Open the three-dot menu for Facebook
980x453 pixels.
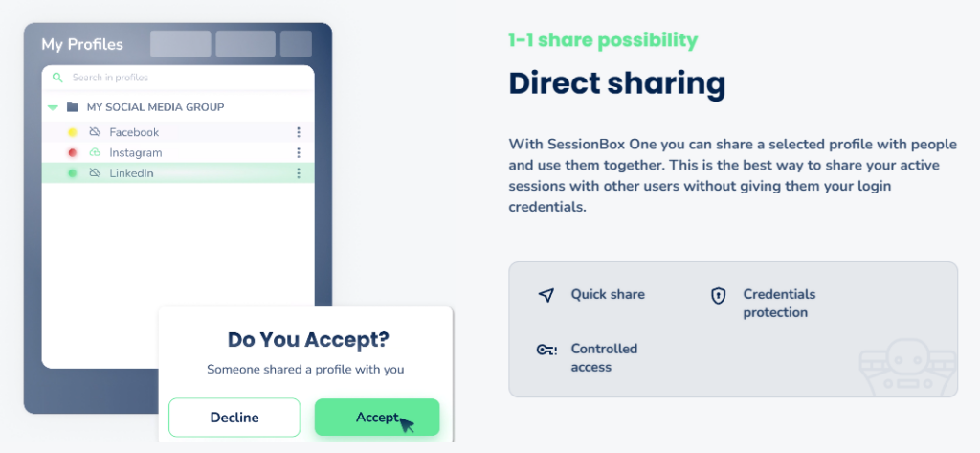(x=299, y=132)
